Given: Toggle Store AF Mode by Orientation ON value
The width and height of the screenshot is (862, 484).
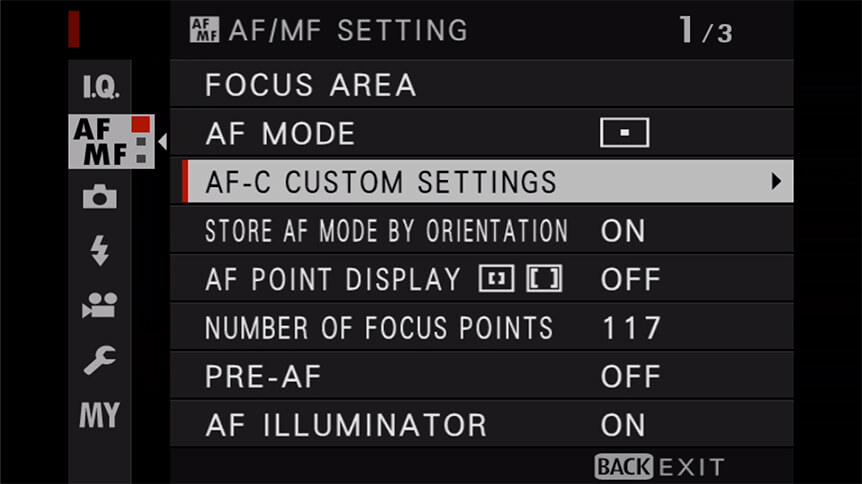Looking at the screenshot, I should click(x=623, y=231).
